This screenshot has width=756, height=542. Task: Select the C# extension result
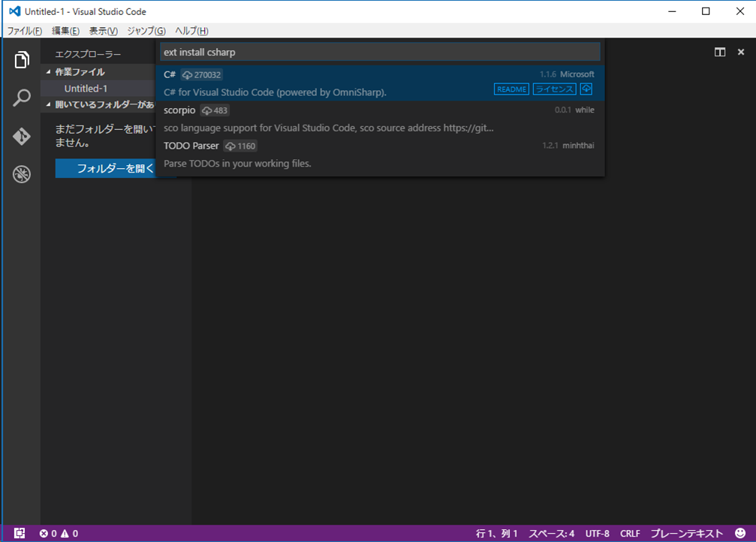[380, 83]
